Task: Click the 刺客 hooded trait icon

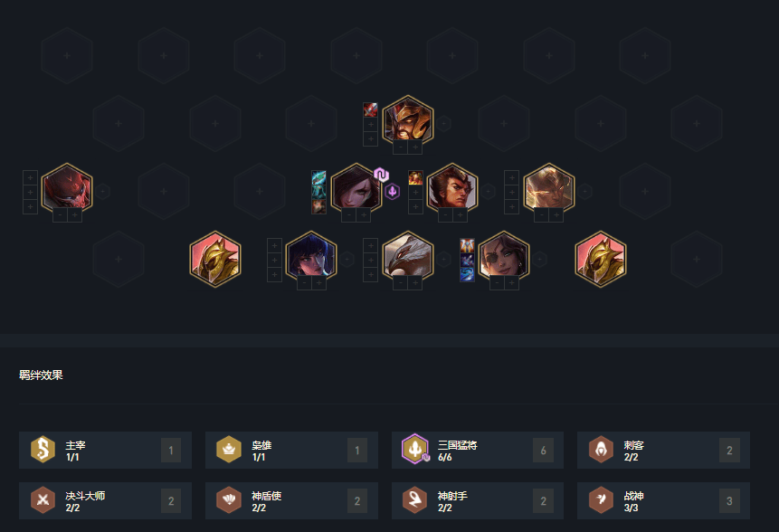Action: click(601, 450)
